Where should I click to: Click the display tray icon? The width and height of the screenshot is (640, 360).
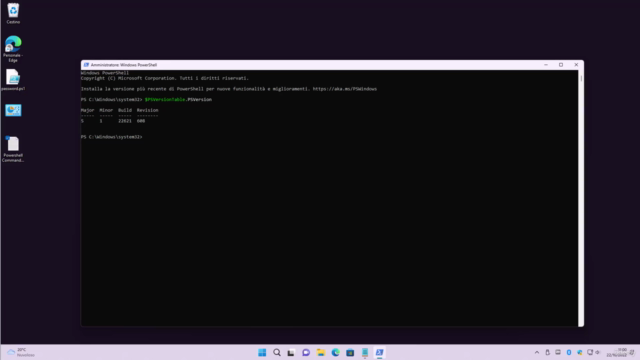coord(558,352)
